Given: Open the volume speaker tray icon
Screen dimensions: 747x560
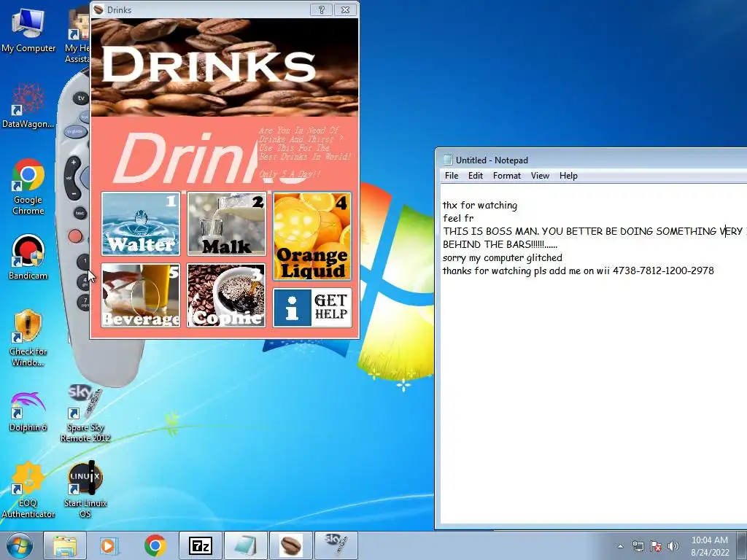Looking at the screenshot, I should 673,546.
